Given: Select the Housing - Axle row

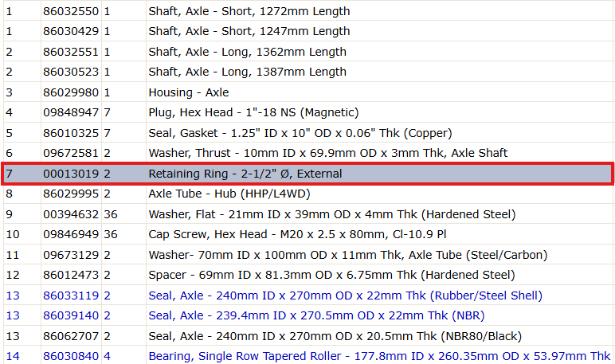Looking at the screenshot, I should [x=307, y=92].
